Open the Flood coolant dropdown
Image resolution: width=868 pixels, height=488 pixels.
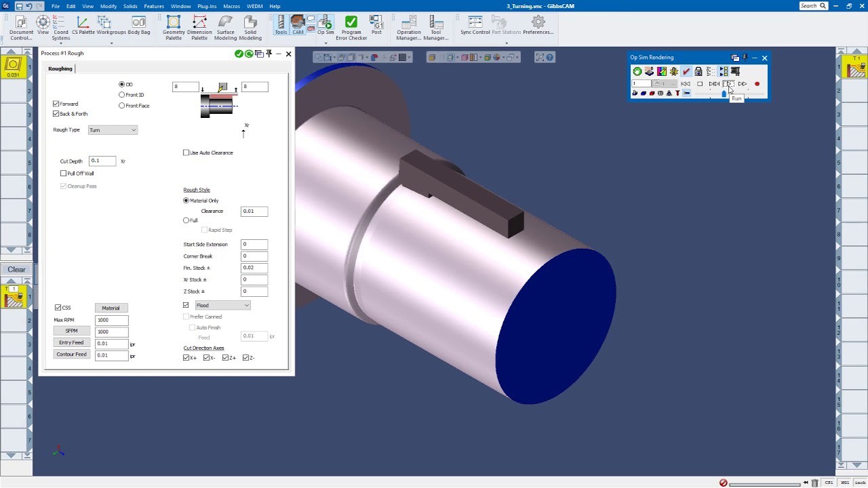point(223,306)
